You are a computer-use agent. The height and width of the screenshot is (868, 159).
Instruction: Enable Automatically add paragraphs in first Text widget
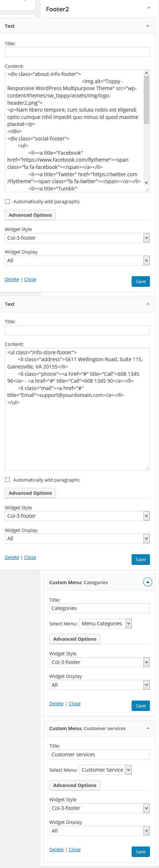coord(7,201)
